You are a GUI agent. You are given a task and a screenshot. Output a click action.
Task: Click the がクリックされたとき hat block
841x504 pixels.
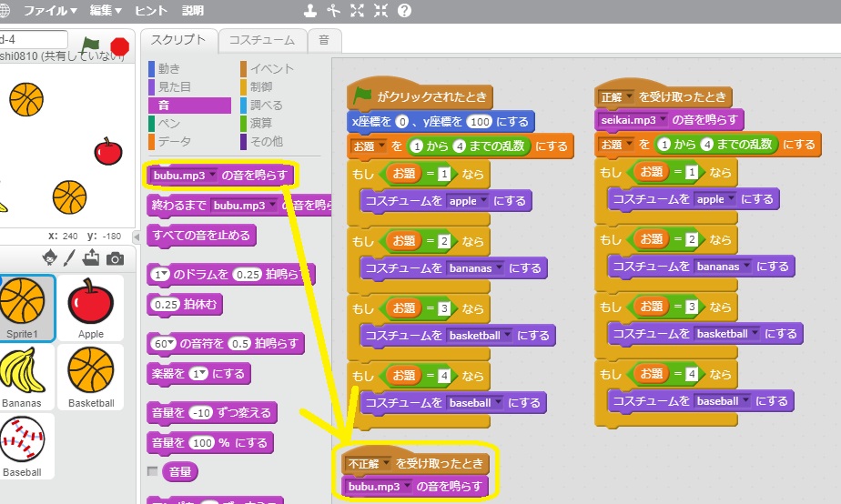(x=420, y=96)
